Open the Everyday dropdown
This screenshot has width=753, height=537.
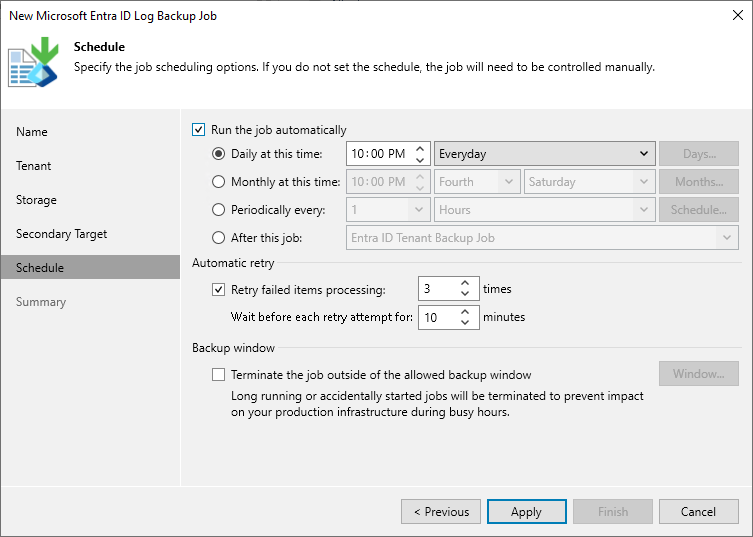545,154
